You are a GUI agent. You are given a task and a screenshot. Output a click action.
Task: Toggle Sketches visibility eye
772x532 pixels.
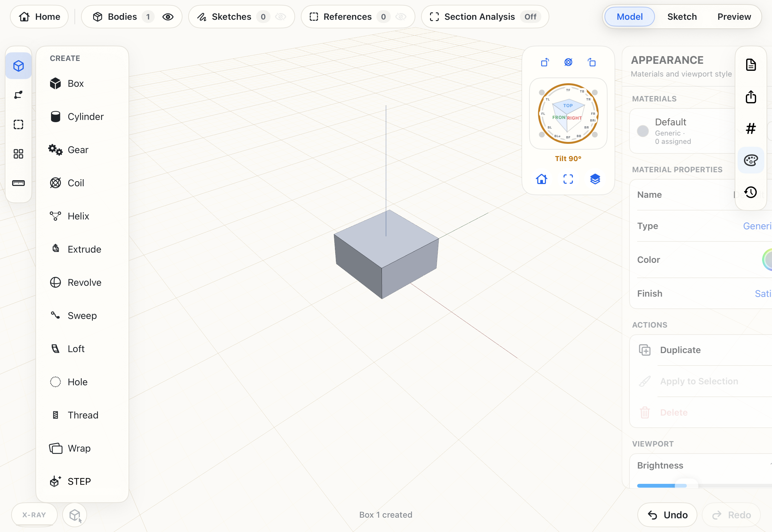coord(281,17)
